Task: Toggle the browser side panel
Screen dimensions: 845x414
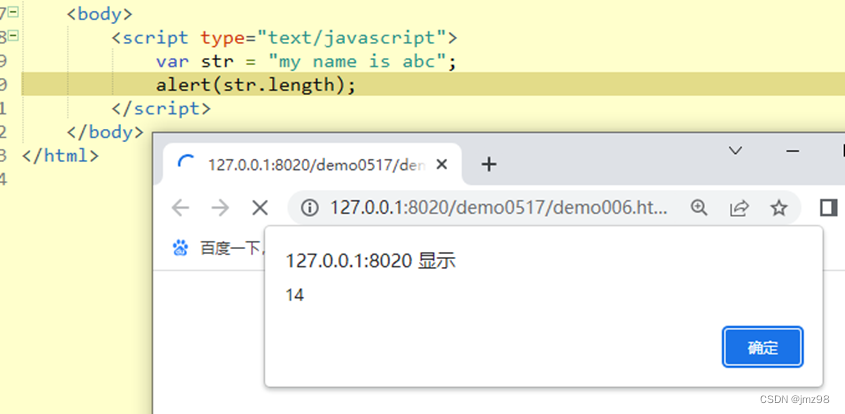Action: coord(828,208)
